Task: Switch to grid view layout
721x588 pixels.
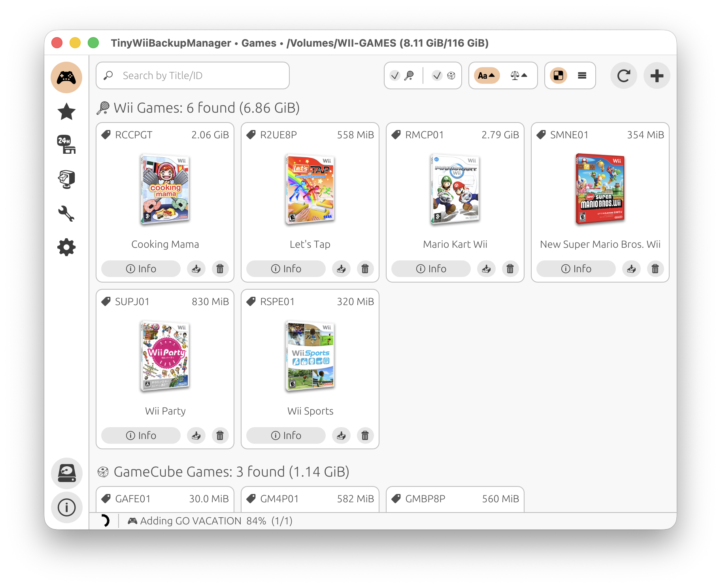Action: click(558, 75)
